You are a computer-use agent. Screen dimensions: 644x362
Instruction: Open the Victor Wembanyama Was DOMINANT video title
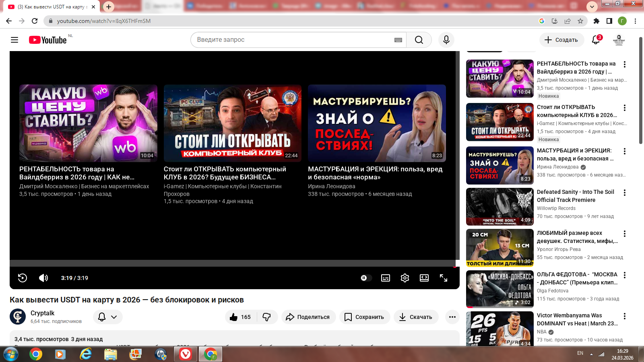pyautogui.click(x=577, y=319)
